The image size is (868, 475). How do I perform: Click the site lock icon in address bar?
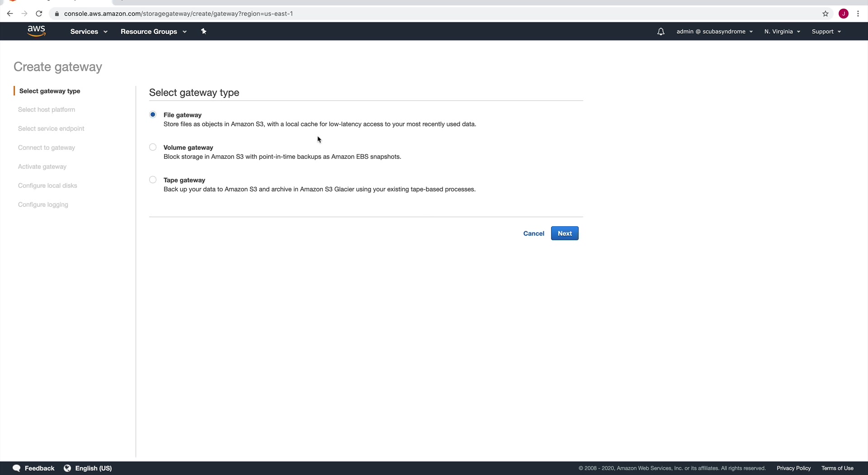click(57, 14)
